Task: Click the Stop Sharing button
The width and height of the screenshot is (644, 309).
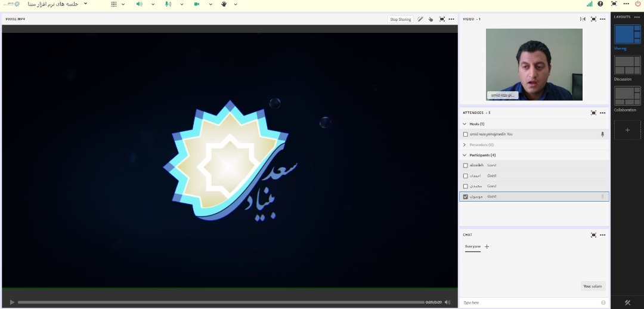Action: [400, 19]
